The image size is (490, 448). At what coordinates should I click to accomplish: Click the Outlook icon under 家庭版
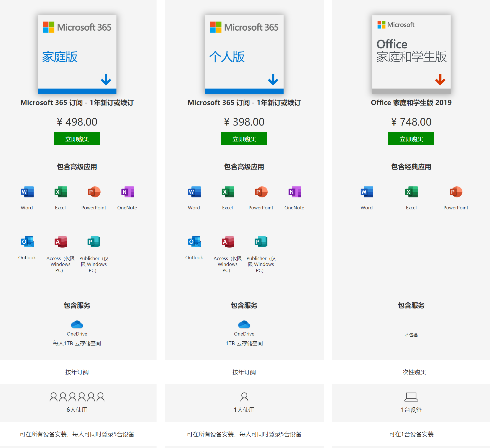pos(27,242)
